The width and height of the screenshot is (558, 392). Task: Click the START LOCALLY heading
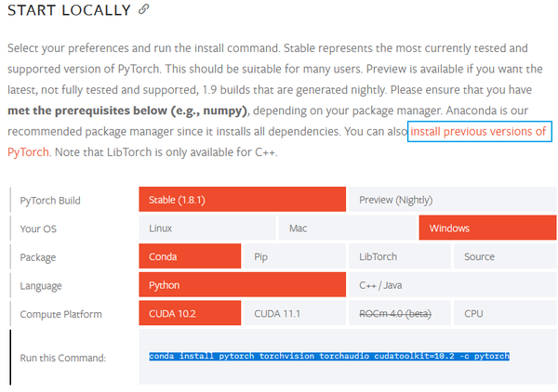[x=69, y=10]
